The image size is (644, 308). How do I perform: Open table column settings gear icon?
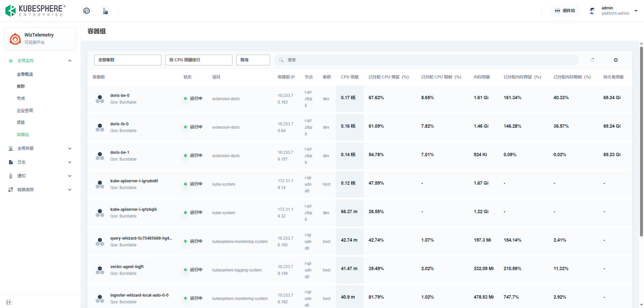(x=615, y=60)
